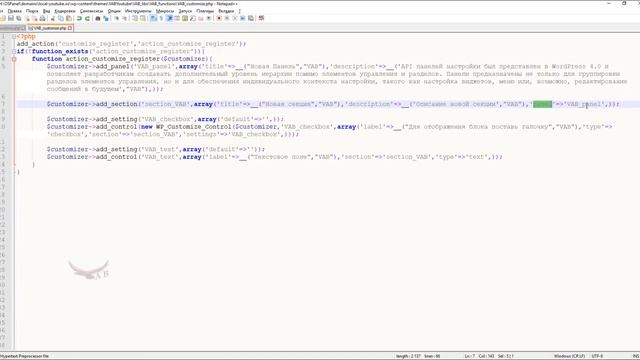640x360 pixels.
Task: Toggle the Word Wrap toolbar button
Action: click(153, 18)
